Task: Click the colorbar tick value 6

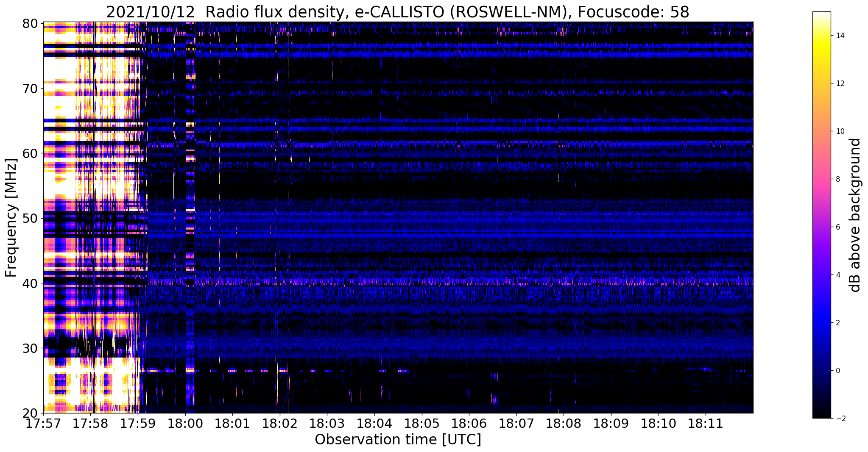Action: [x=837, y=227]
